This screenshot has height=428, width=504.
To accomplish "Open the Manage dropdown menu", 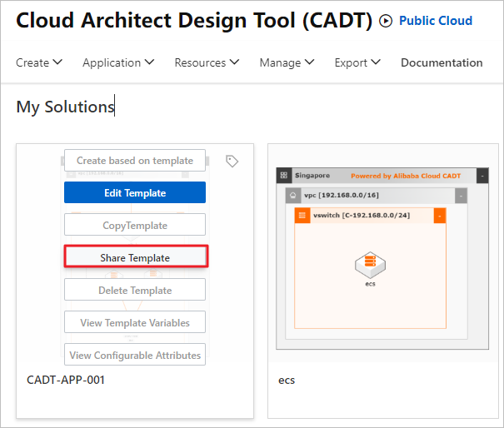I will coord(287,62).
